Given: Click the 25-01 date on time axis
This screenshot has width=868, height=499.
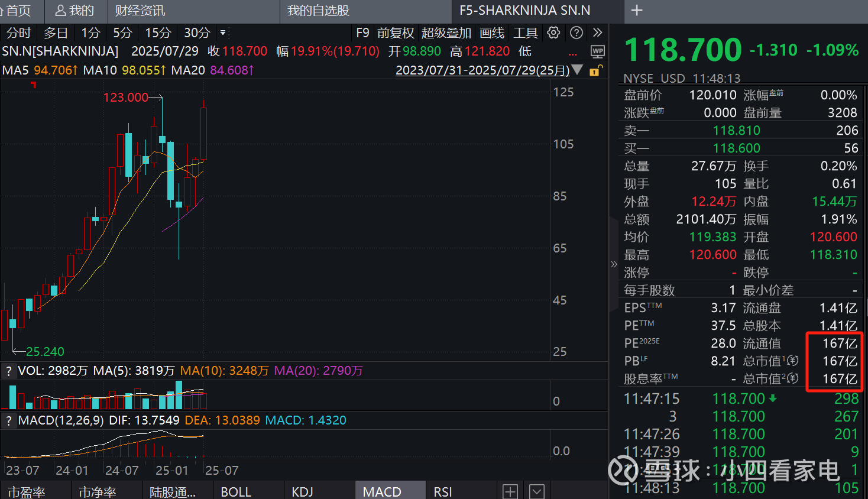Looking at the screenshot, I should (171, 471).
